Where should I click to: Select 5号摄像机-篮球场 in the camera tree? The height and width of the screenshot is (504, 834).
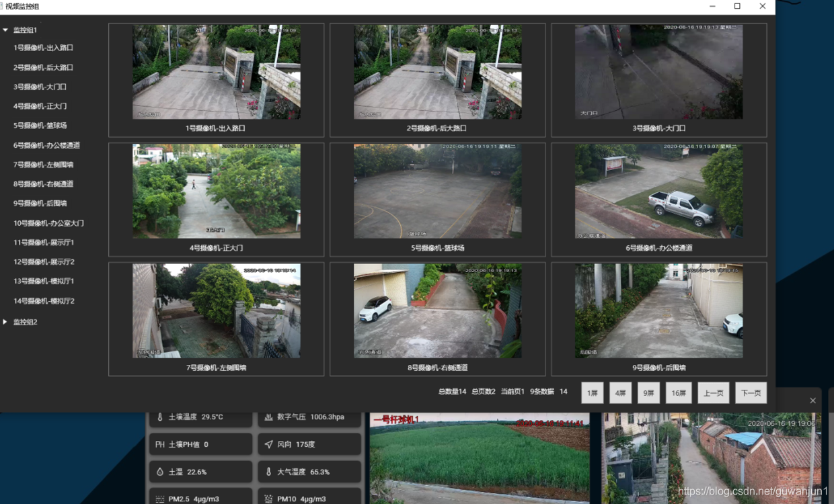(x=40, y=126)
